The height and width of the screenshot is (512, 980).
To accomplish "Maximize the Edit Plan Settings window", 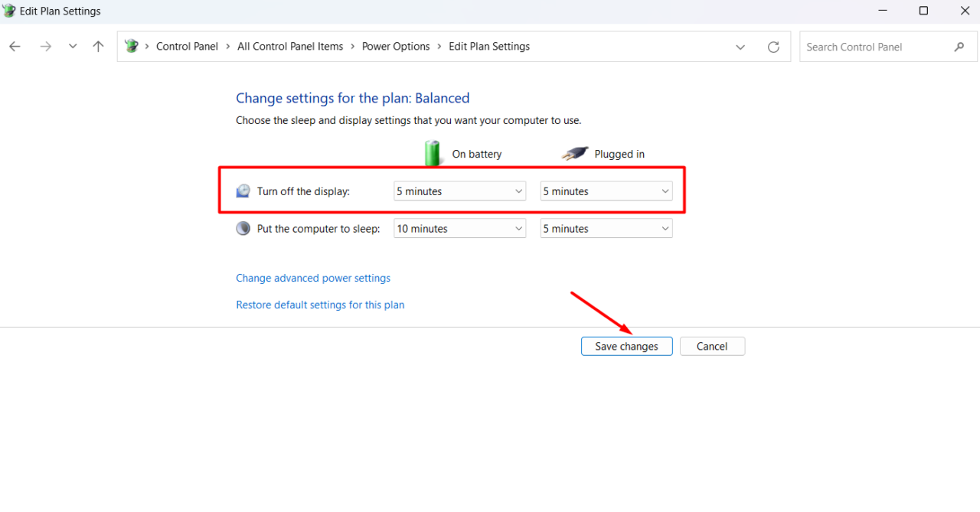I will pyautogui.click(x=923, y=11).
